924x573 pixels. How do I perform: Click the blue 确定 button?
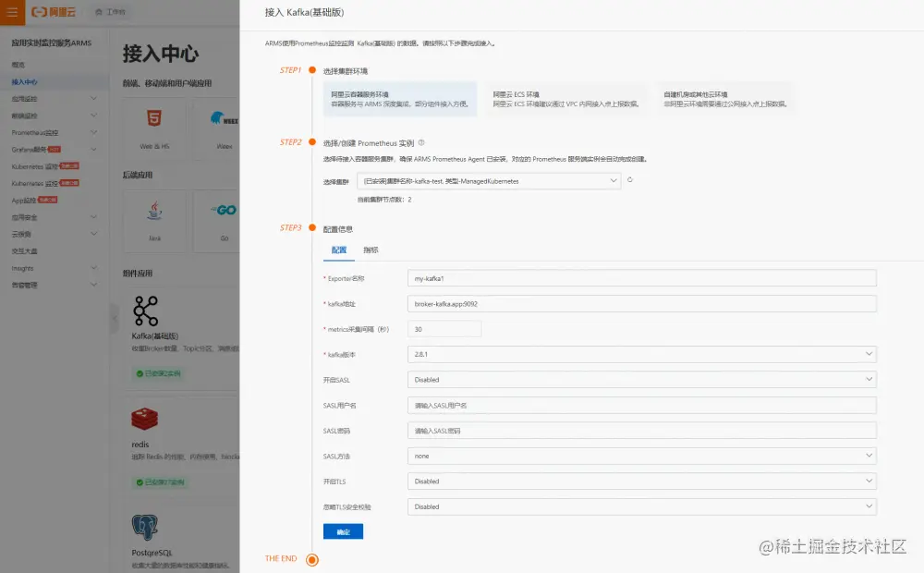[x=343, y=531]
